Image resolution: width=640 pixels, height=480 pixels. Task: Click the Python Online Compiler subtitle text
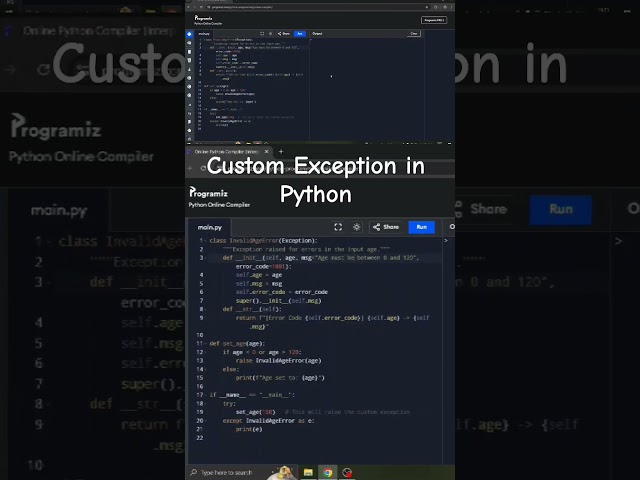pyautogui.click(x=219, y=205)
